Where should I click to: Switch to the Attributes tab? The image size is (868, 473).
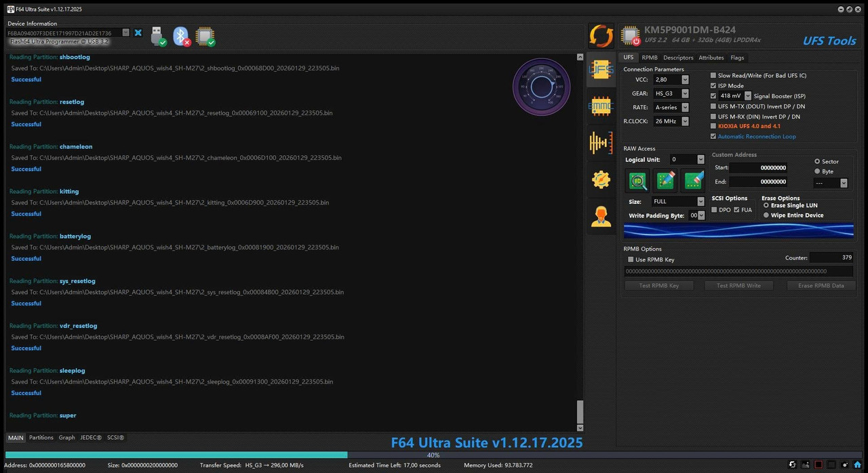tap(711, 58)
